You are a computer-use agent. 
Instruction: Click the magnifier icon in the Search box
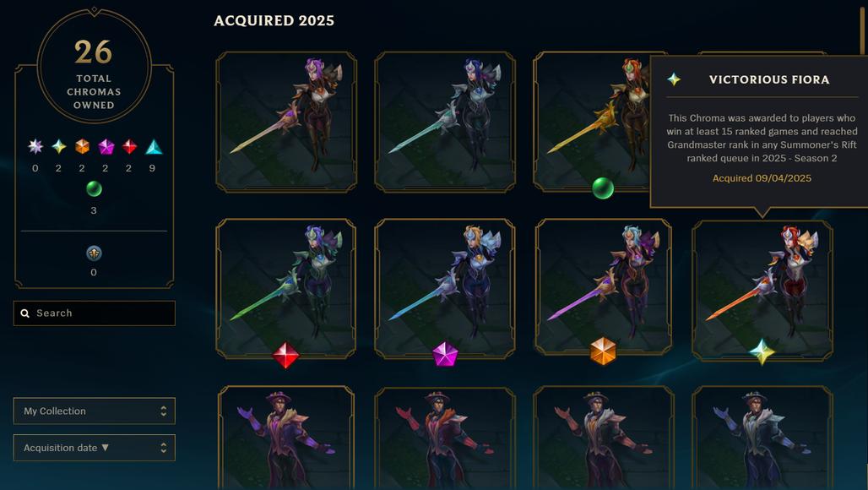[x=25, y=313]
